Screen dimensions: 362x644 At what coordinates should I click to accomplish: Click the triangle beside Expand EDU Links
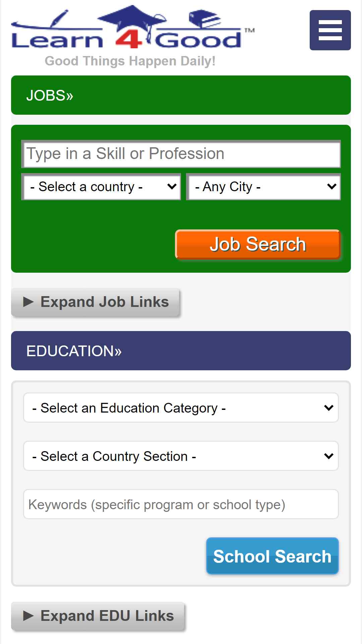pyautogui.click(x=28, y=616)
